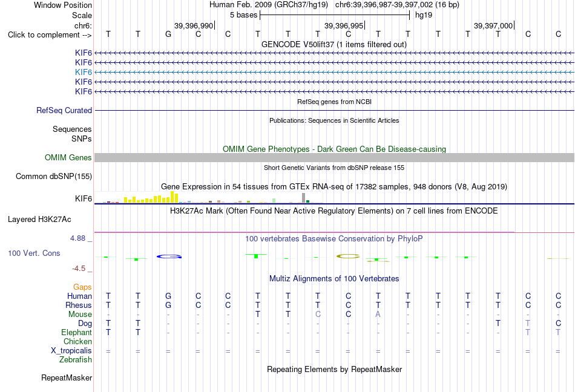Click the chr6:39,396,987-39,397,002 (16 bp) text
The height and width of the screenshot is (392, 575).
pos(397,5)
